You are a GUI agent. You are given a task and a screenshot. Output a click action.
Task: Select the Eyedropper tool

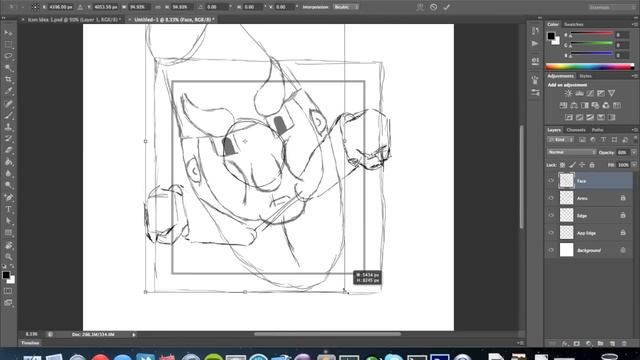coord(8,91)
